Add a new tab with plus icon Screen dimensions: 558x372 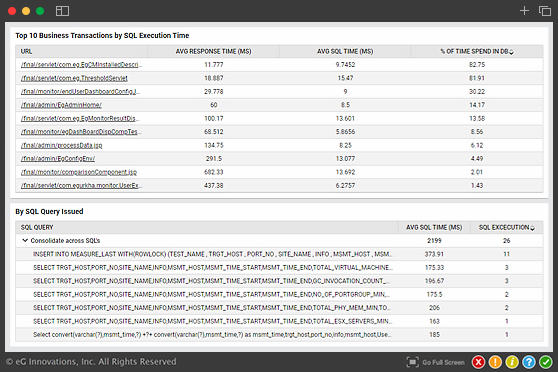(x=524, y=11)
